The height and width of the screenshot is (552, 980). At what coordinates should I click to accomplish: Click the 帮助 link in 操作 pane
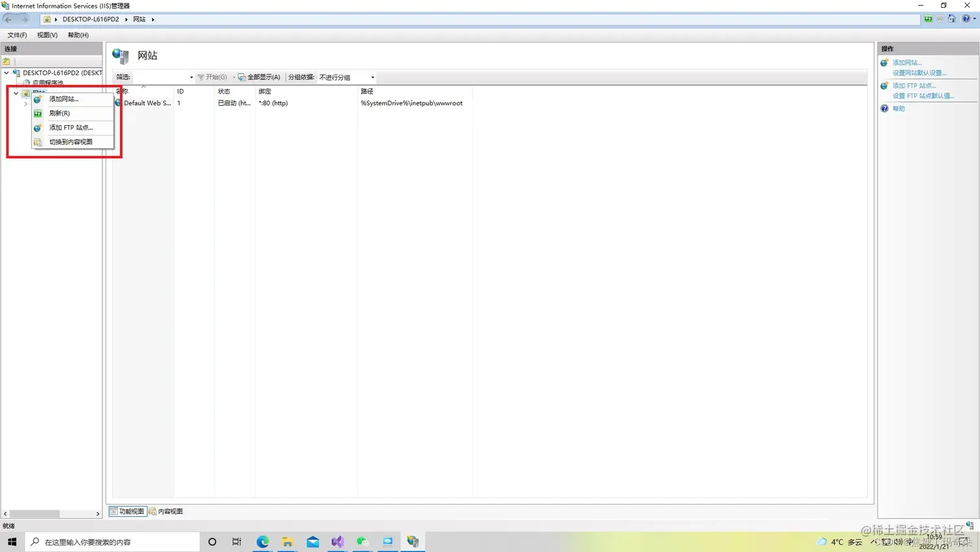pos(898,109)
